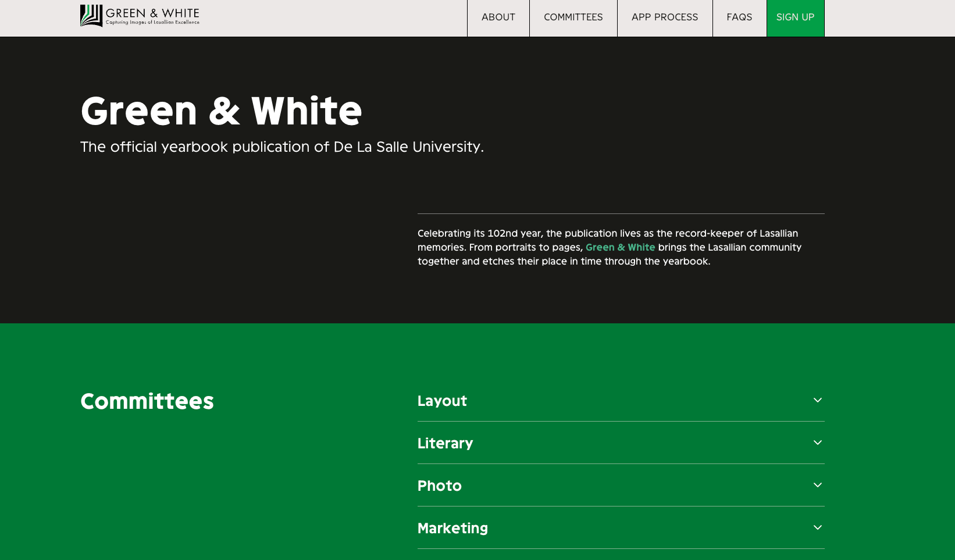
Task: Open the App Process nav item
Action: coord(665,18)
